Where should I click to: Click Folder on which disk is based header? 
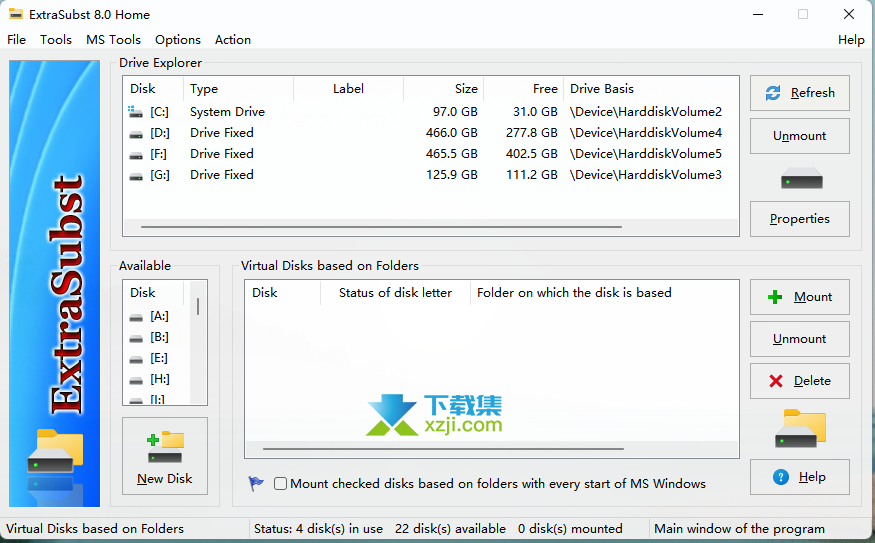(604, 293)
